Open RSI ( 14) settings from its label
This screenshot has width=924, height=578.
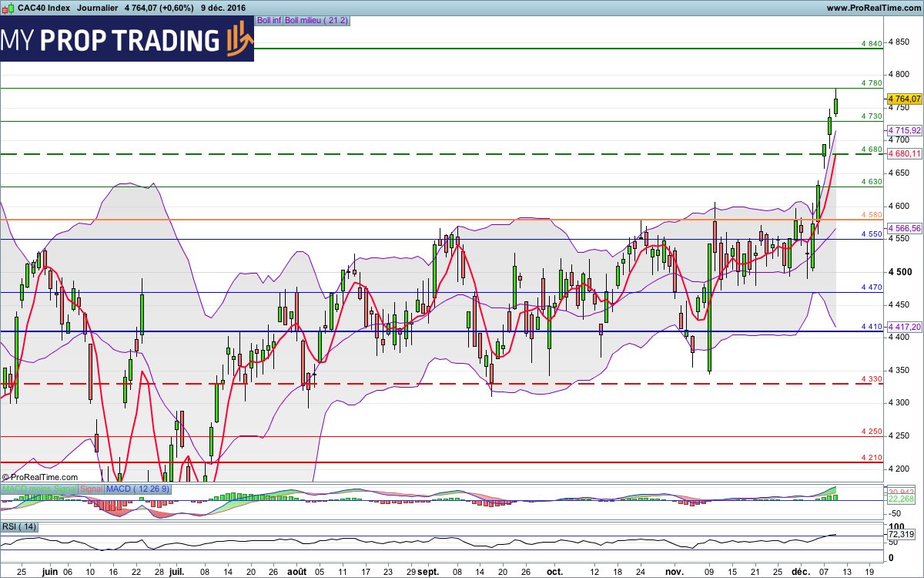(x=18, y=526)
